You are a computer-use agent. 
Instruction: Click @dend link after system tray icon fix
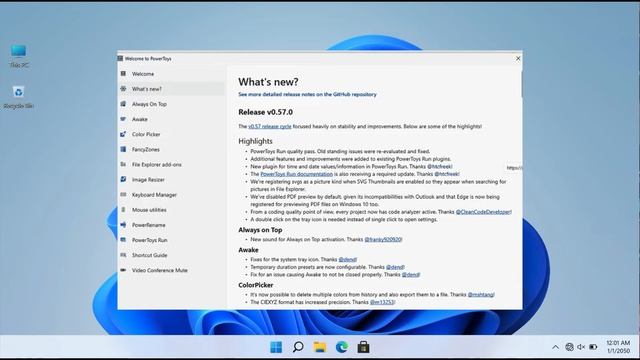(x=347, y=260)
